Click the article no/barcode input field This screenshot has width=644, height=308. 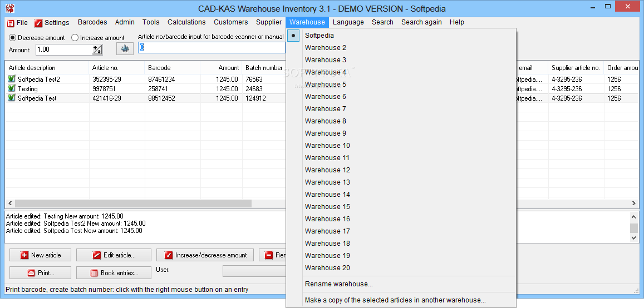[x=212, y=48]
